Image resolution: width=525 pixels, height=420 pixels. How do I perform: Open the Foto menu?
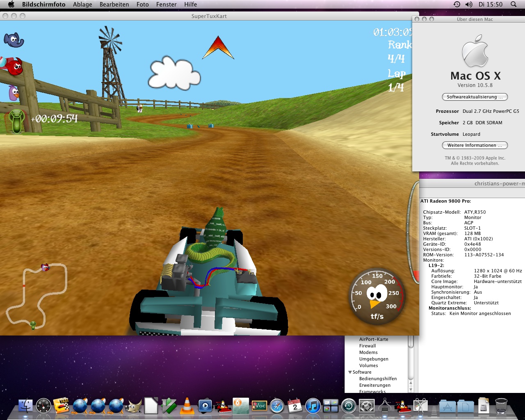pos(143,5)
